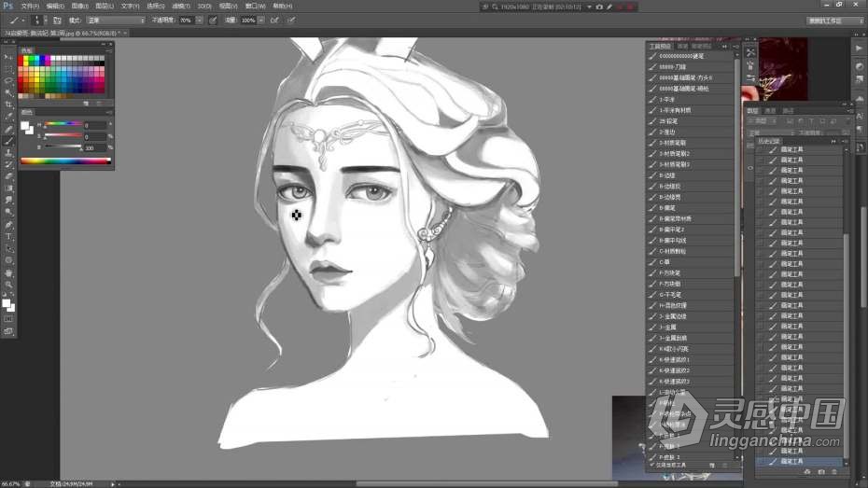
Task: Click the opacity 70% input field
Action: pyautogui.click(x=186, y=20)
